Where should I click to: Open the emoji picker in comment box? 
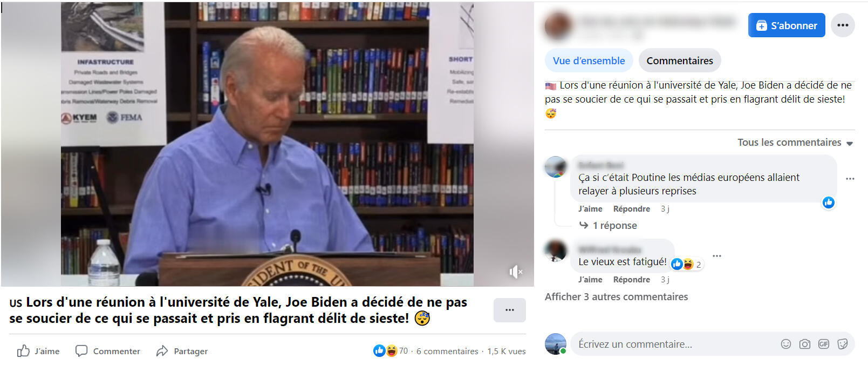pos(786,344)
